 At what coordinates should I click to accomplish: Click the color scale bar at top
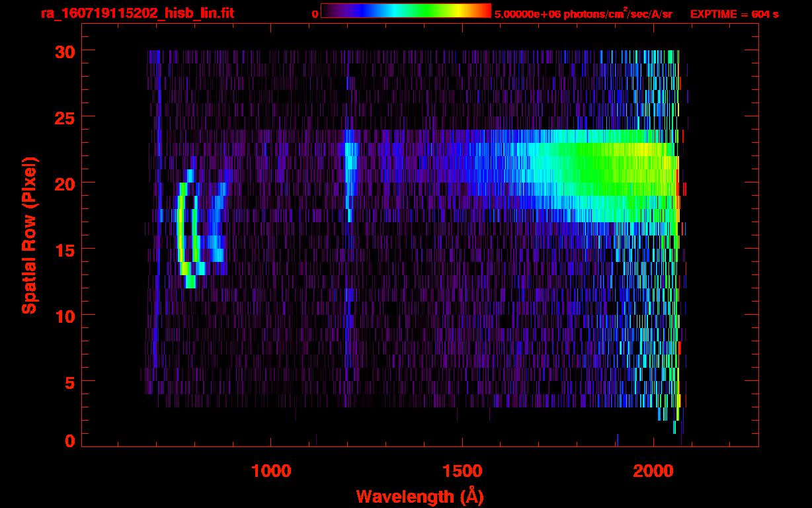pyautogui.click(x=405, y=11)
